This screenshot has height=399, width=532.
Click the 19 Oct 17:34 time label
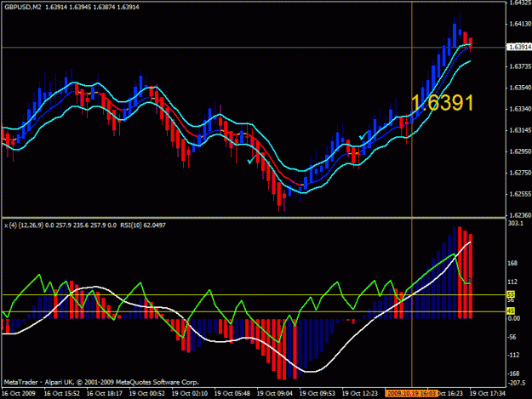[x=488, y=394]
